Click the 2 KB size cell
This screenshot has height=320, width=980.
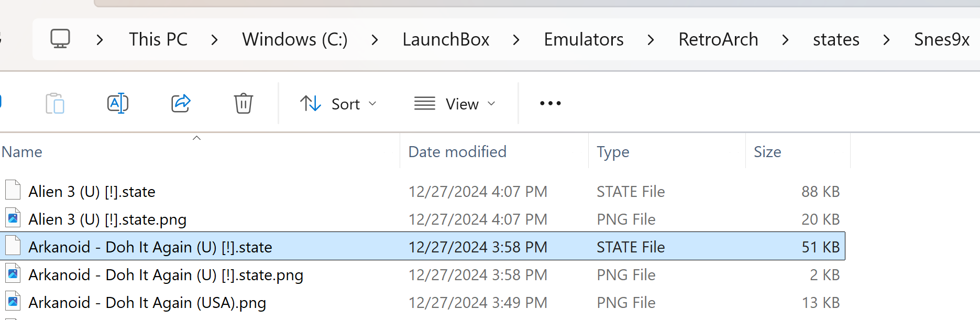point(824,275)
